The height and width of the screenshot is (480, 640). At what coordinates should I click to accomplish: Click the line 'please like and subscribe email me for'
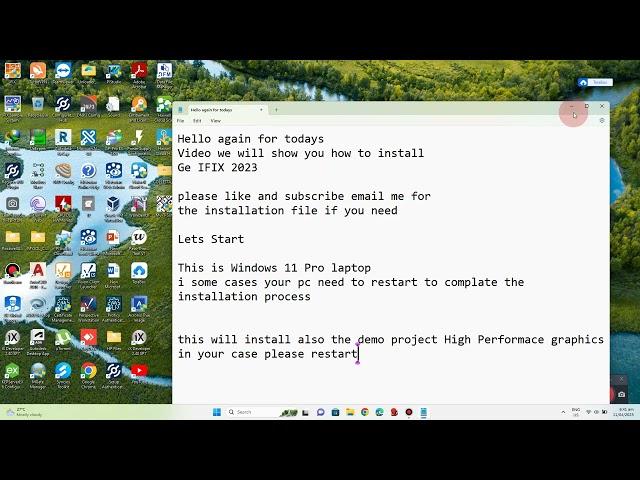(x=304, y=196)
